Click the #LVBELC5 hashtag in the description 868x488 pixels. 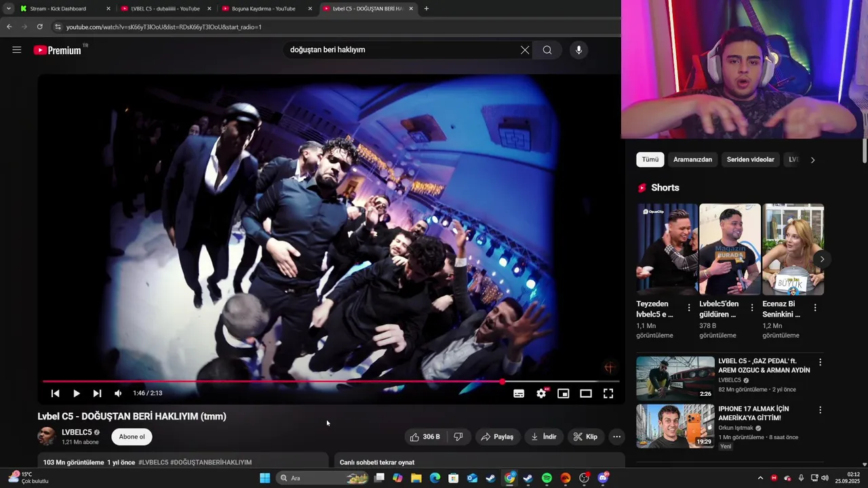tap(153, 462)
